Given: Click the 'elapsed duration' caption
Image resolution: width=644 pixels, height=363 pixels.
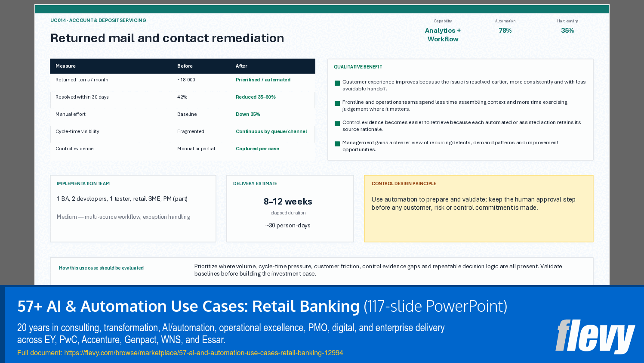Looking at the screenshot, I should pyautogui.click(x=288, y=213).
